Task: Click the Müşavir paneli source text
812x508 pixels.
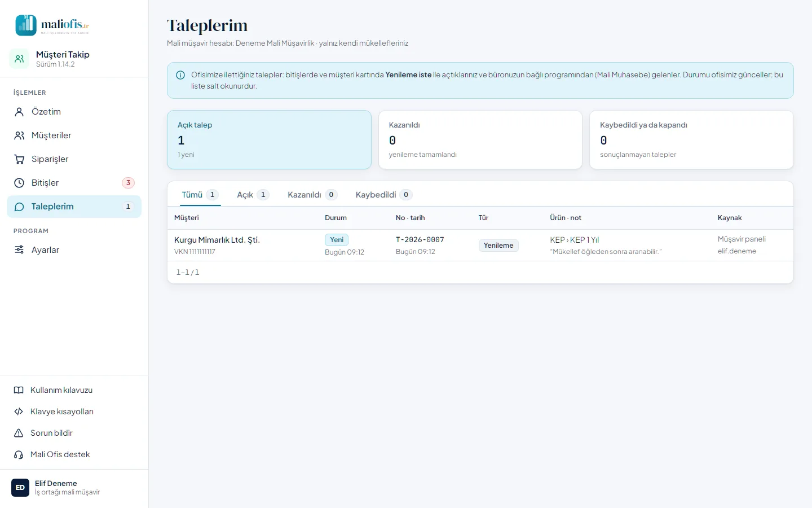Action: (742, 239)
